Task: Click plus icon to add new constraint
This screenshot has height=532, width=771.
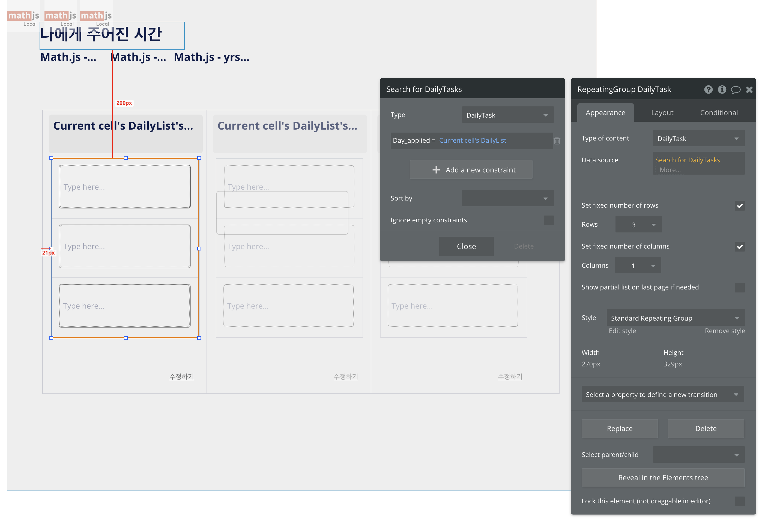Action: [436, 170]
